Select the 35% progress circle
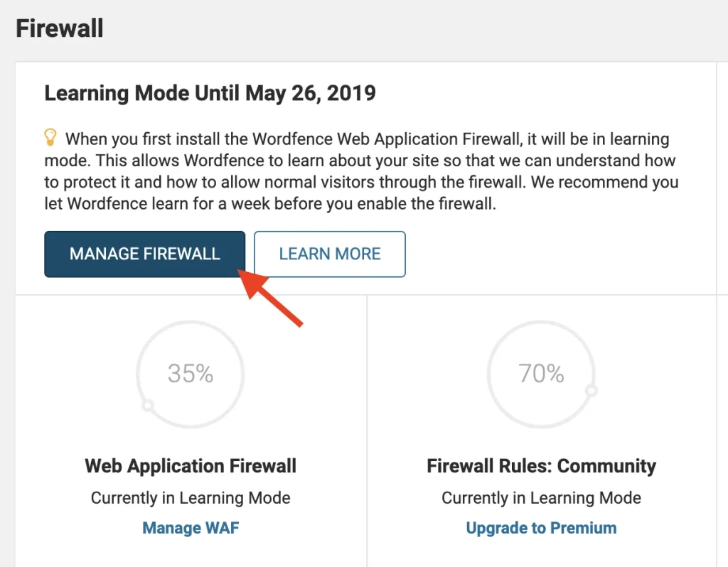Viewport: 728px width, 567px height. point(191,374)
